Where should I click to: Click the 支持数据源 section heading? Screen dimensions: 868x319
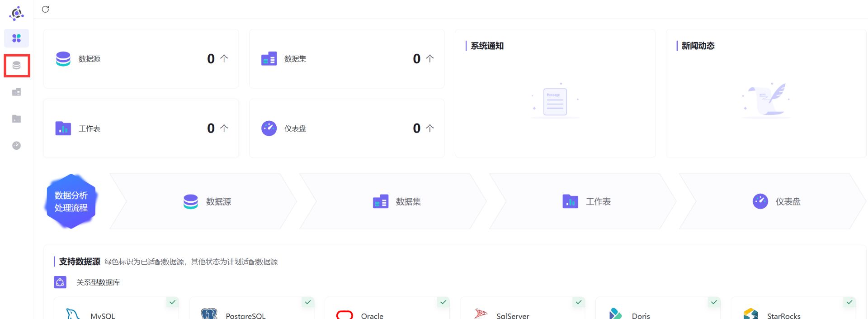pyautogui.click(x=80, y=262)
